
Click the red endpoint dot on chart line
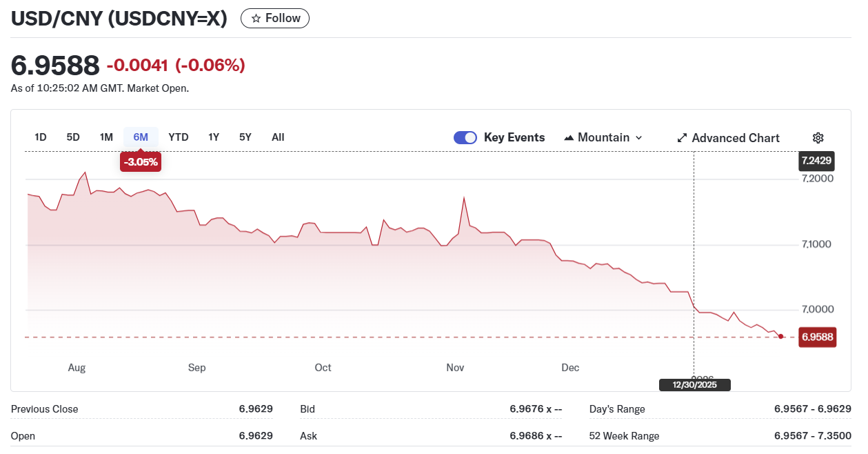pyautogui.click(x=780, y=337)
